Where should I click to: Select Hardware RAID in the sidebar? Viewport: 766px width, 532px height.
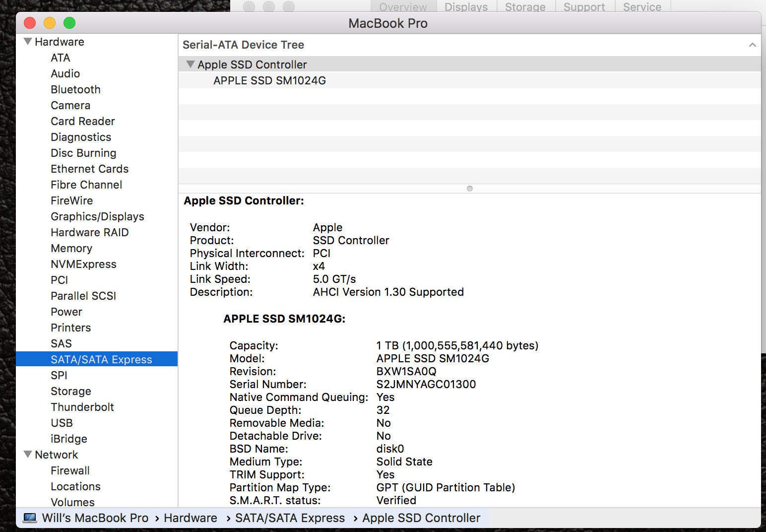point(90,232)
